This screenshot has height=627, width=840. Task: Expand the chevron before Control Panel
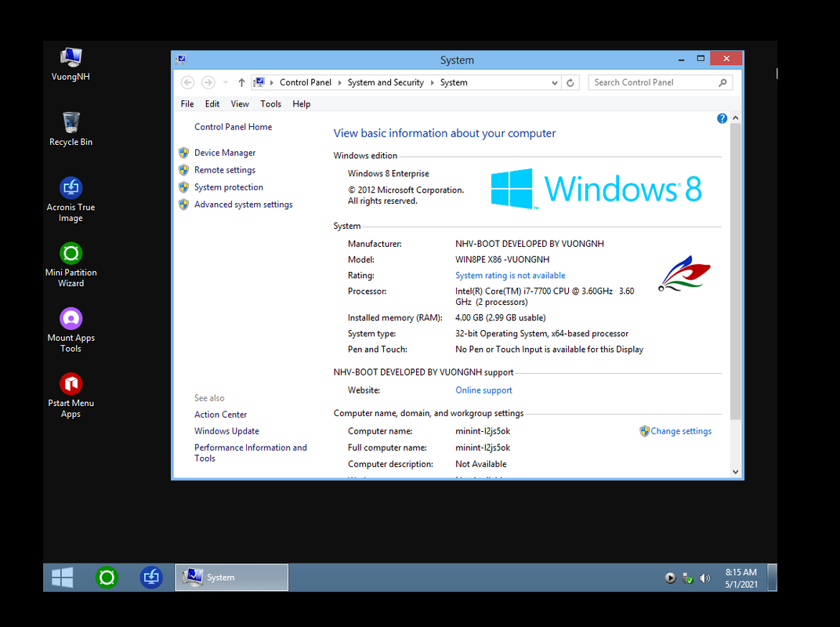point(272,82)
